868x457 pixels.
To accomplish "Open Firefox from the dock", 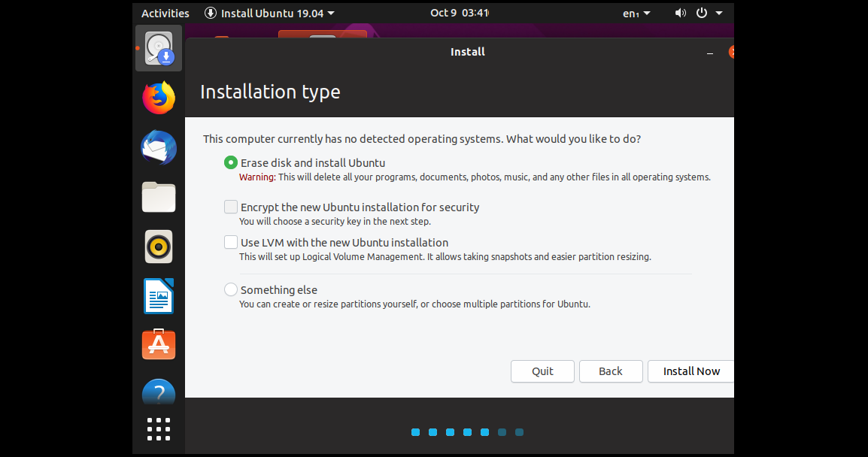I will click(x=158, y=98).
